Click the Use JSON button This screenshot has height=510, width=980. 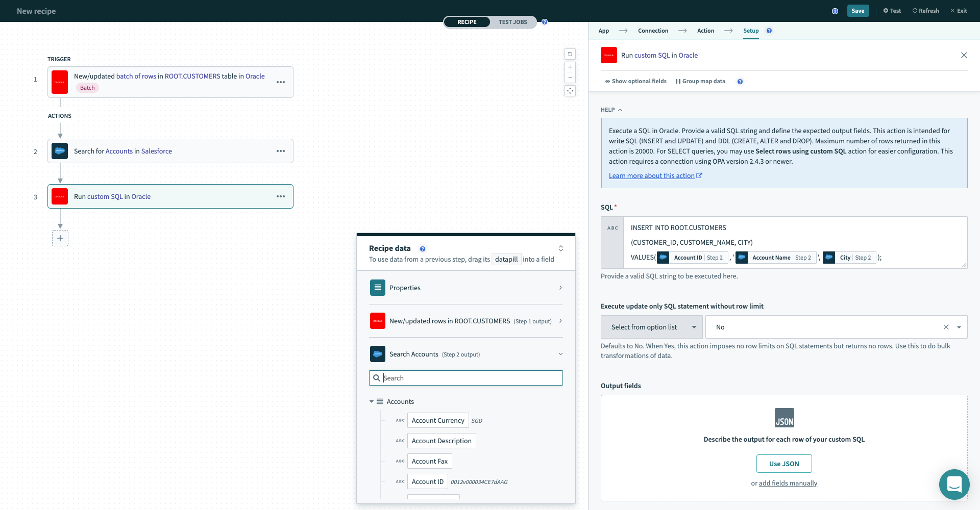783,463
